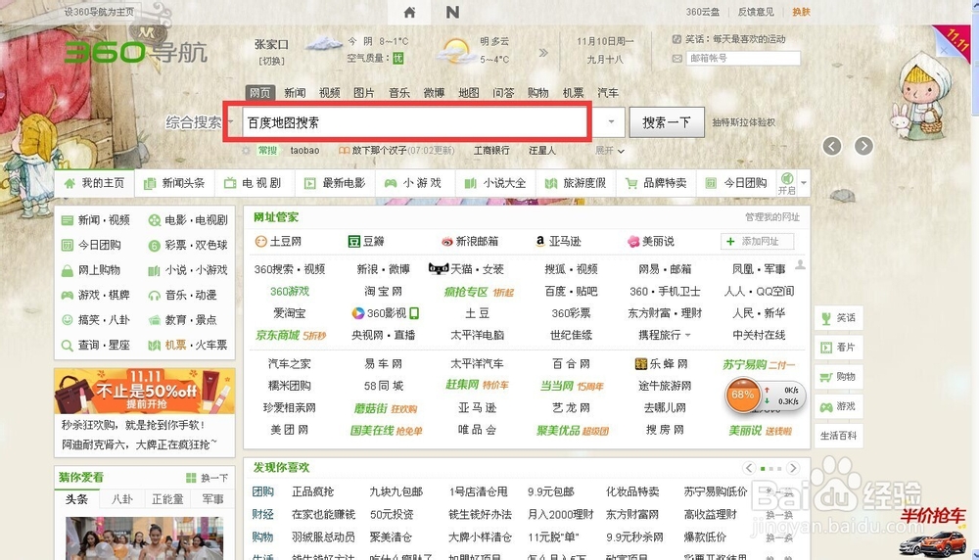Switch to 小 游 戏 category tab
The width and height of the screenshot is (979, 560).
[x=413, y=183]
